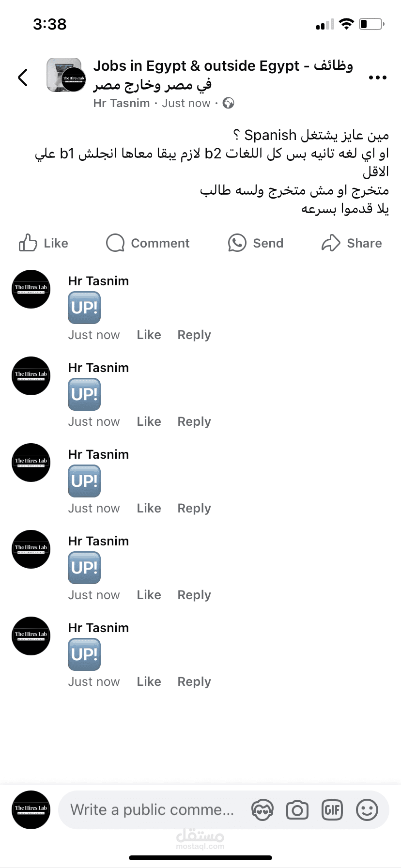Open the Jobs in Egypt group title
Screen dimensions: 401x868
[x=223, y=75]
